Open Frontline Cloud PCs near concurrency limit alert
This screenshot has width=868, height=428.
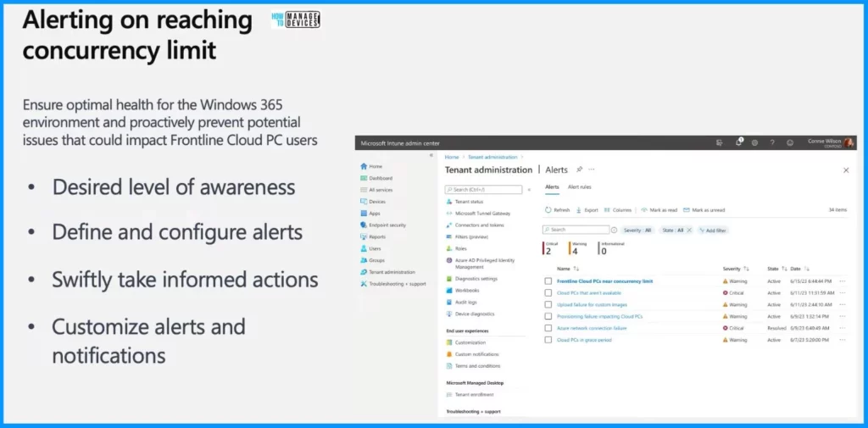(x=604, y=281)
